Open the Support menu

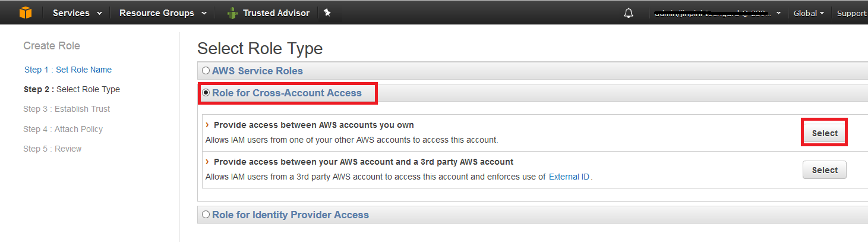tap(852, 13)
